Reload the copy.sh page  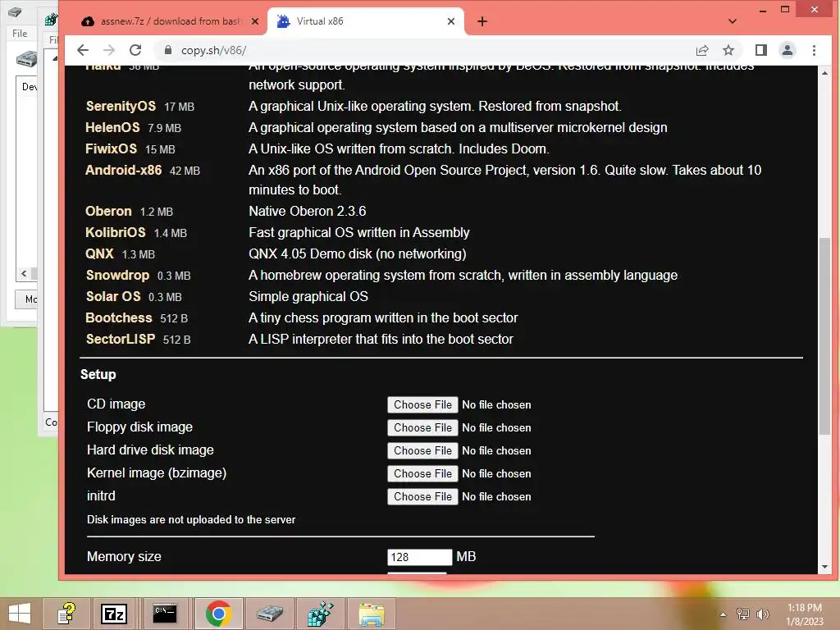[135, 50]
